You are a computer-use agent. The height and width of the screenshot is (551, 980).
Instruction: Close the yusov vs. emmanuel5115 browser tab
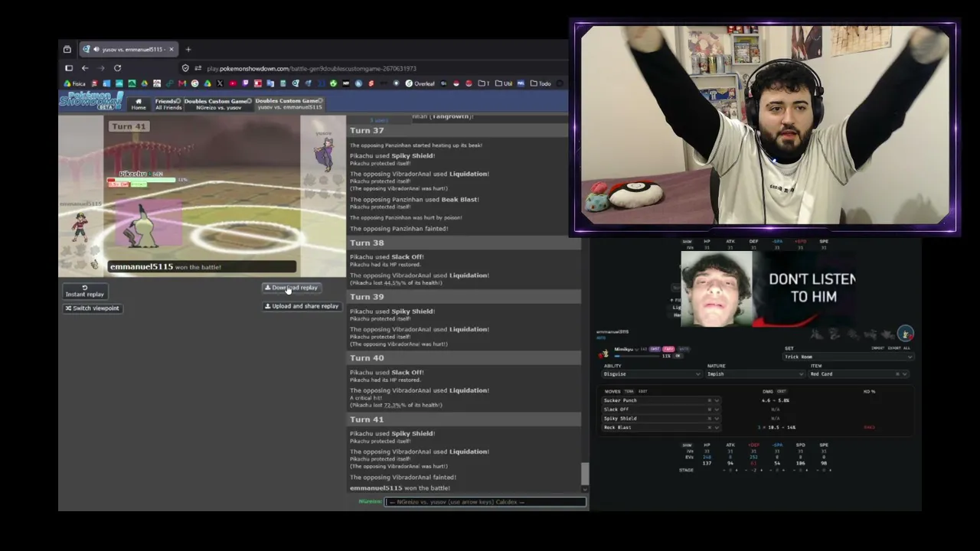click(x=171, y=50)
